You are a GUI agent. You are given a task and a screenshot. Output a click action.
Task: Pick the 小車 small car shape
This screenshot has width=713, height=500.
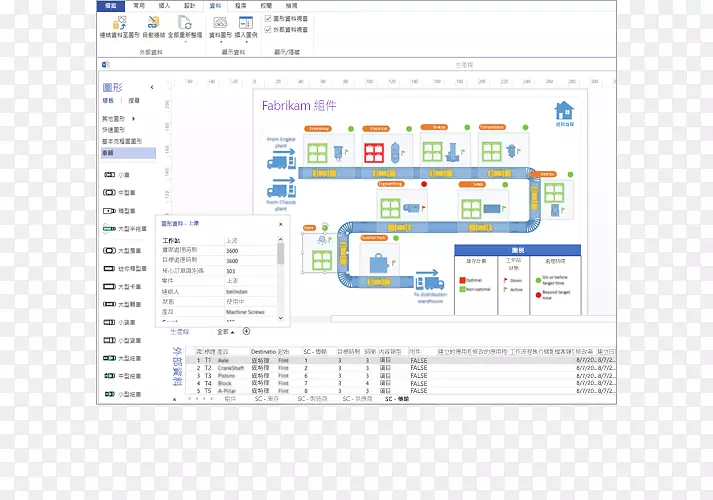(116, 175)
